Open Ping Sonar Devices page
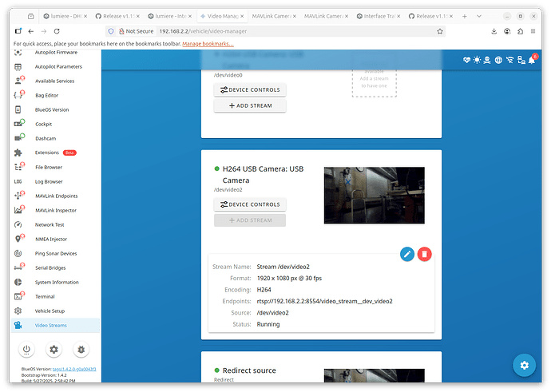This screenshot has height=392, width=551. click(x=55, y=254)
